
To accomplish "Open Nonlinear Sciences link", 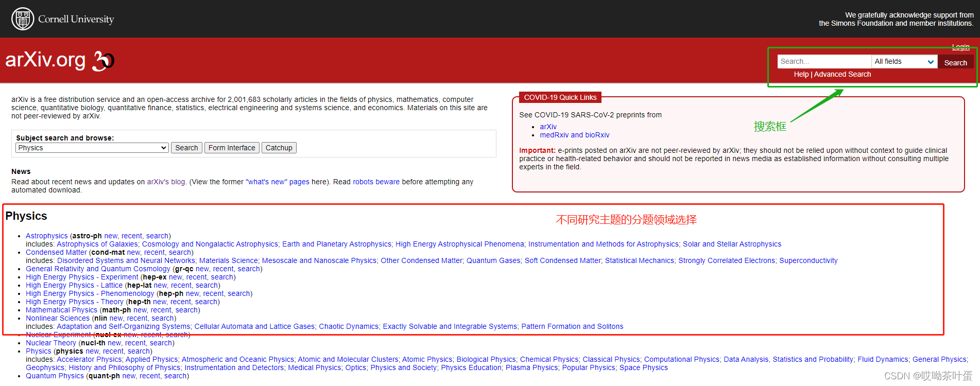I will (x=58, y=318).
